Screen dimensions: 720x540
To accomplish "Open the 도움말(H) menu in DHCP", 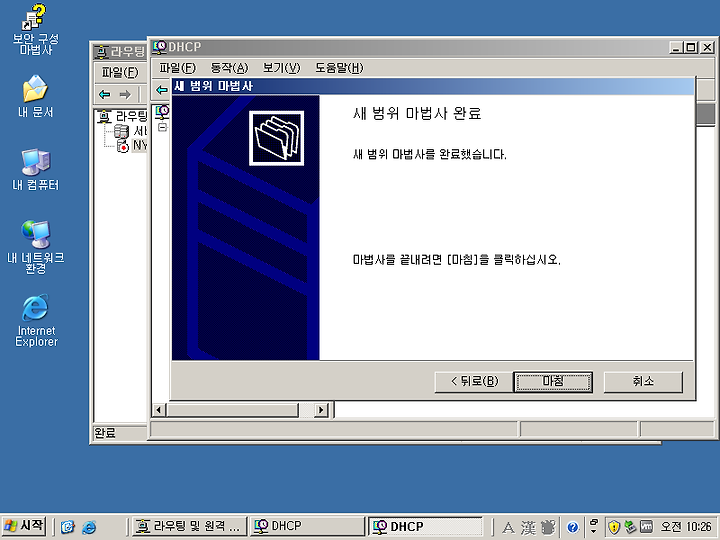I will [339, 68].
